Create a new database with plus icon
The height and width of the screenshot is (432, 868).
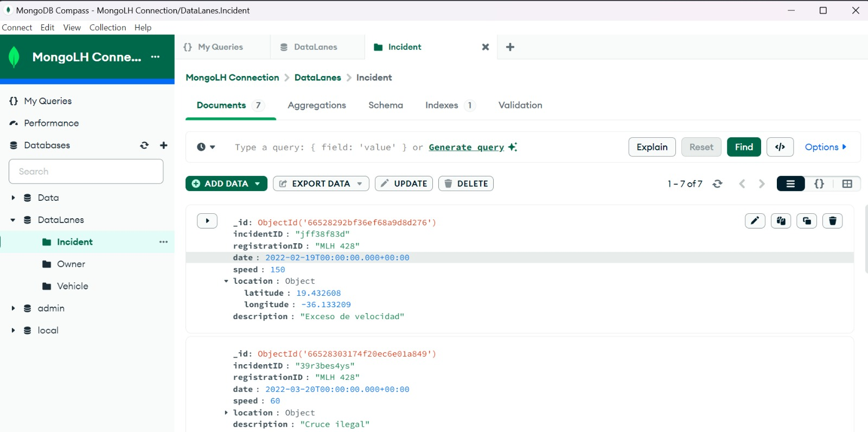point(164,145)
